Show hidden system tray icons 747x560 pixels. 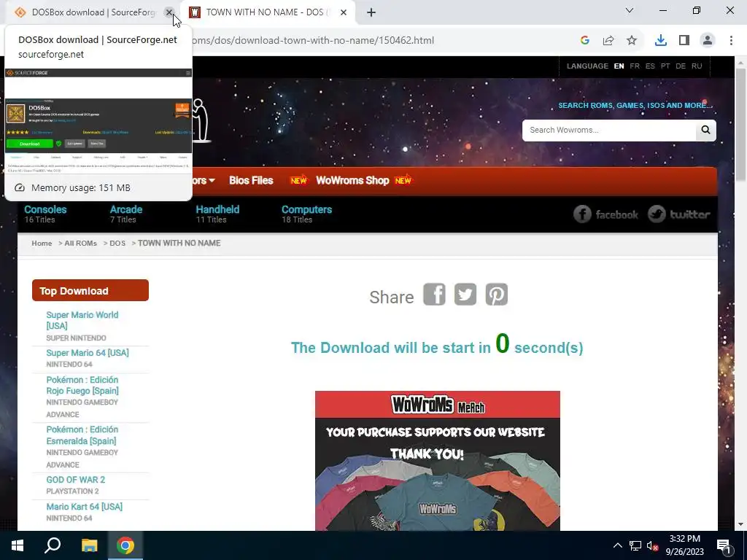click(617, 545)
